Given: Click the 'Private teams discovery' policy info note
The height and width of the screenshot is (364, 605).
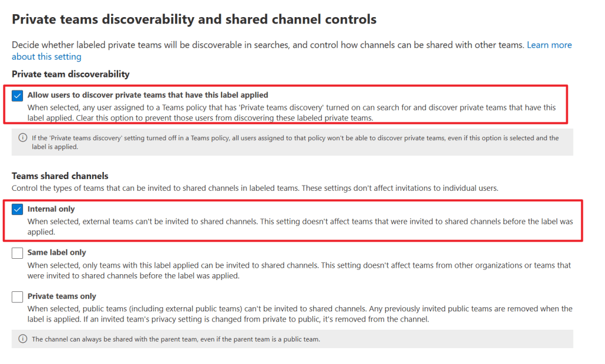Looking at the screenshot, I should click(x=292, y=142).
